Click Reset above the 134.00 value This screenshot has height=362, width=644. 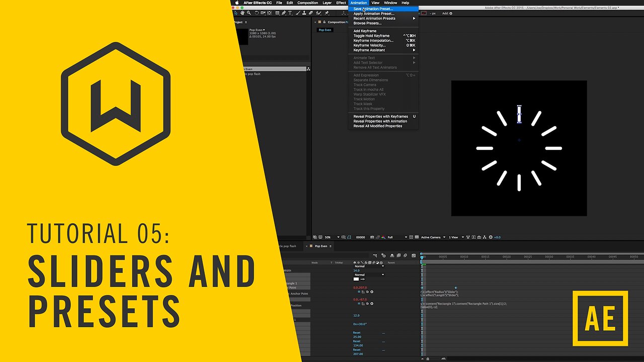click(x=357, y=341)
